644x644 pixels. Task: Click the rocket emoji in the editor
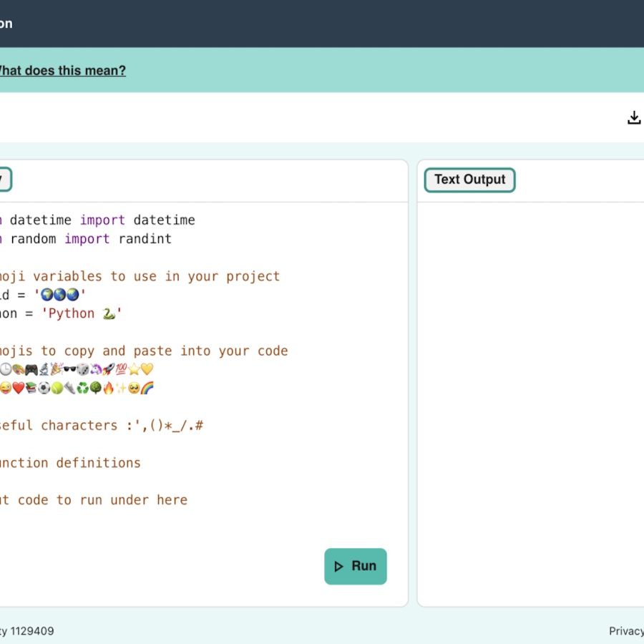tap(107, 369)
